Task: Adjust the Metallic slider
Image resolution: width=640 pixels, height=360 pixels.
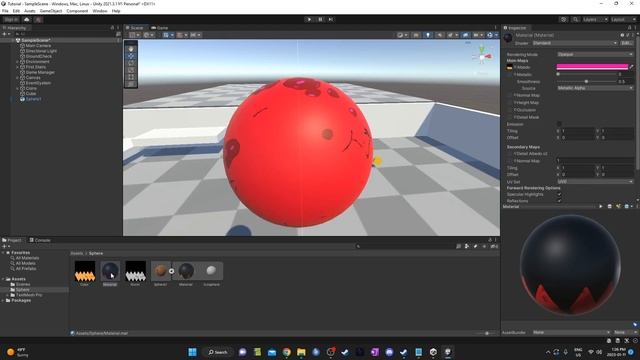Action: click(587, 74)
